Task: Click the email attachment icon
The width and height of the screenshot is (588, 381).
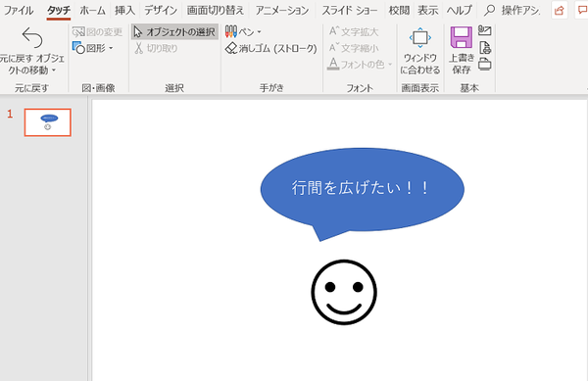Action: click(484, 30)
